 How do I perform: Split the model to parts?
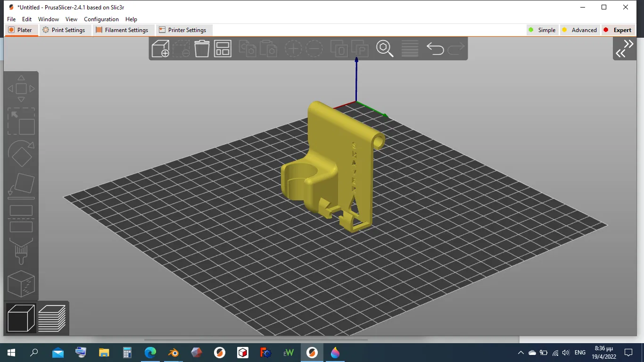tap(360, 49)
